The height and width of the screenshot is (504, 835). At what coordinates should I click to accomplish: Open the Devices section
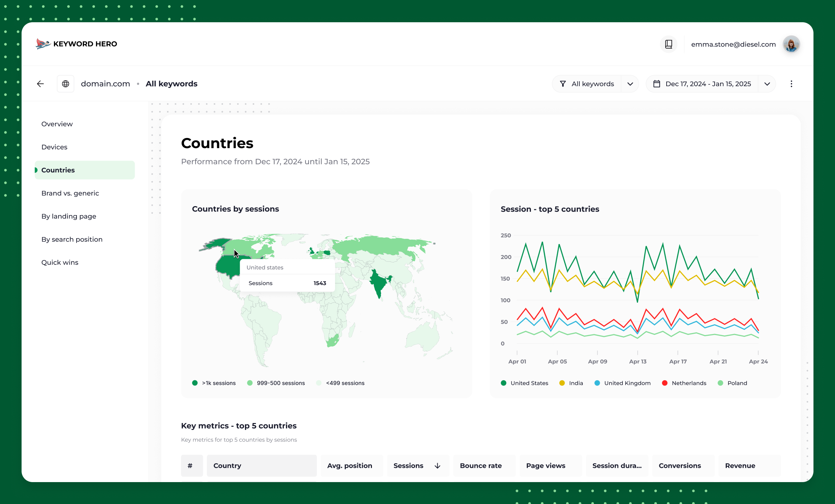(54, 147)
